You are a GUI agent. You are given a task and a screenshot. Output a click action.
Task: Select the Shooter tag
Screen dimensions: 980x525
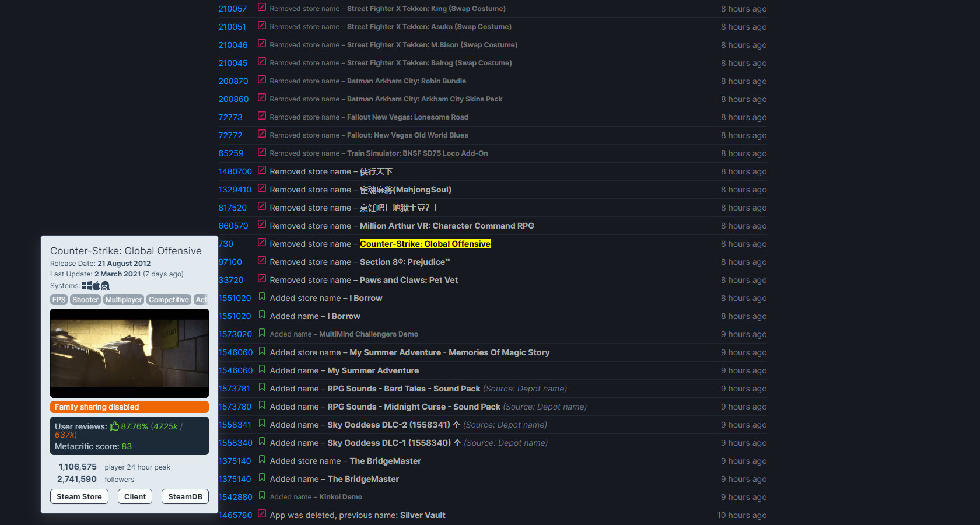click(85, 300)
